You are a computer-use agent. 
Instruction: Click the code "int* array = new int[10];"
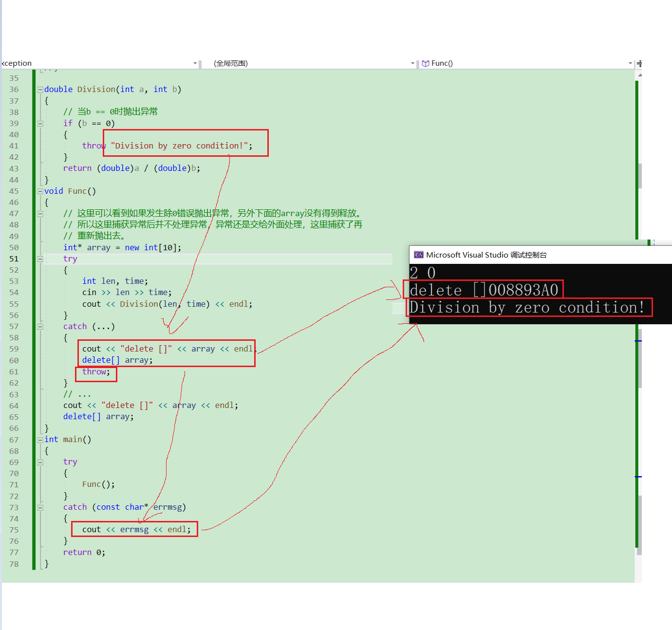coord(122,247)
